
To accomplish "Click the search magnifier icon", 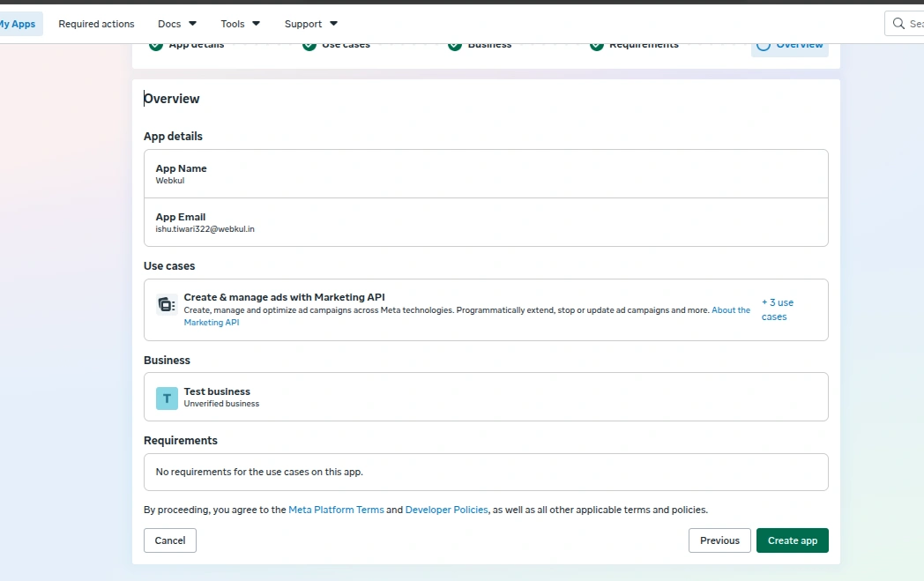I will [898, 24].
